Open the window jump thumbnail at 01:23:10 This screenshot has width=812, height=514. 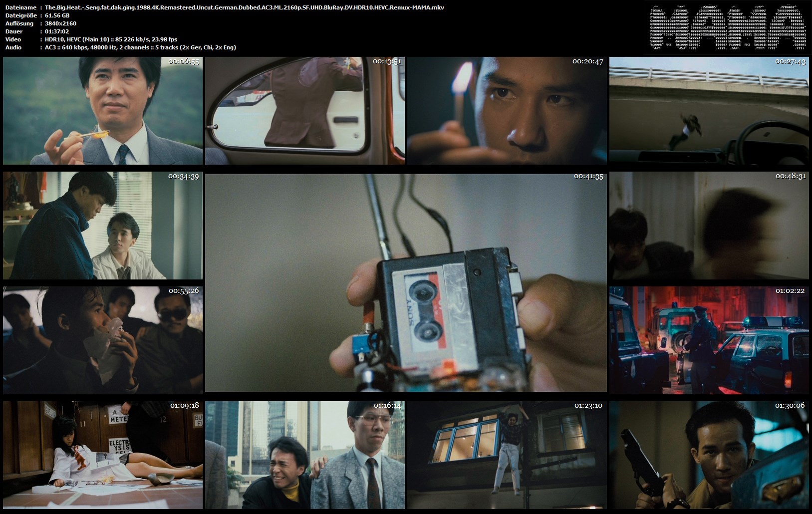(x=507, y=455)
